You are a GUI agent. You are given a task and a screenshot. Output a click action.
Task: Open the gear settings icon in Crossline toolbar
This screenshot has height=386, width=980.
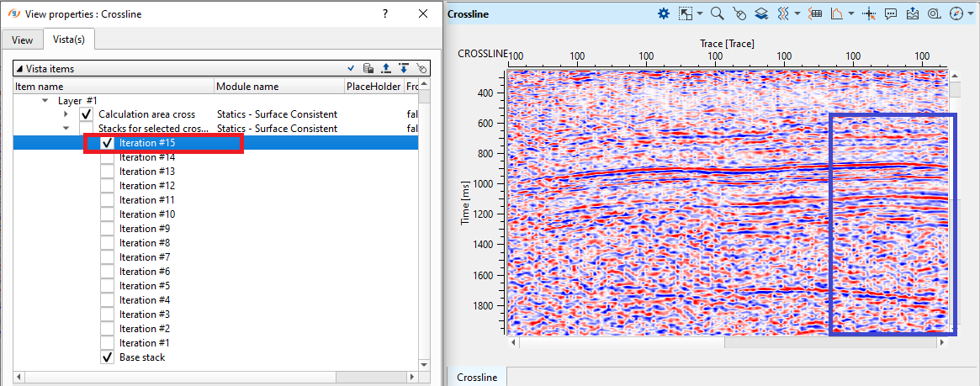(x=664, y=13)
